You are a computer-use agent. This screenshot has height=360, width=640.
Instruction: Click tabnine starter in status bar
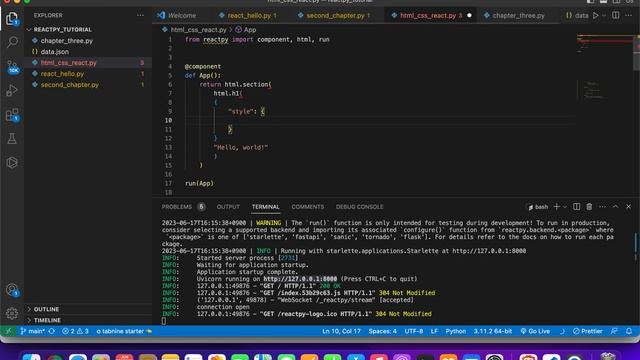124,331
